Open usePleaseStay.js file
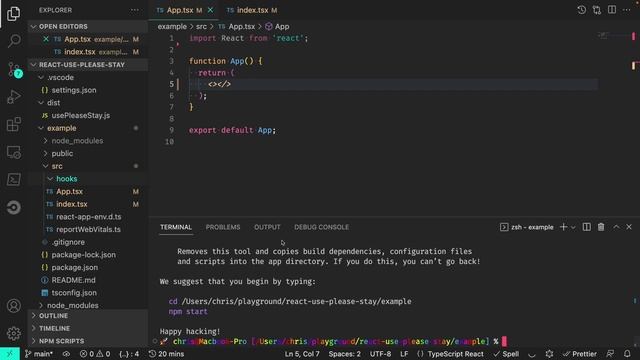 pos(88,115)
